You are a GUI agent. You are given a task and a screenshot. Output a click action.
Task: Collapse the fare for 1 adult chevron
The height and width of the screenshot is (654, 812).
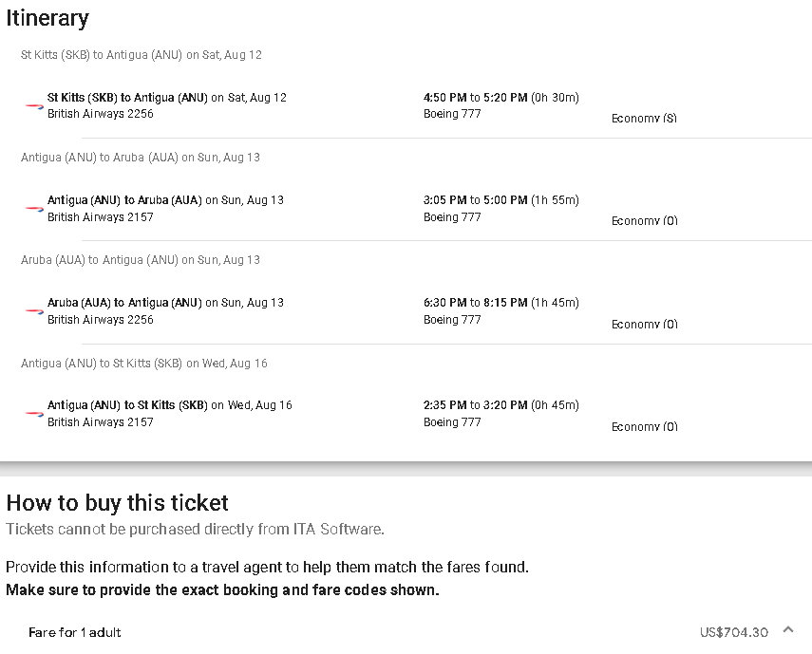pos(787,630)
